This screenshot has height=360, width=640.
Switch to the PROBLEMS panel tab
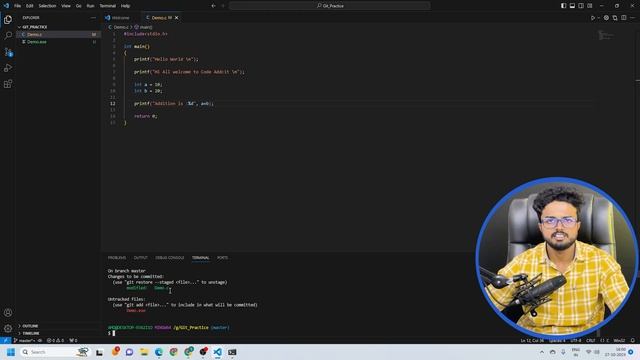pyautogui.click(x=117, y=258)
